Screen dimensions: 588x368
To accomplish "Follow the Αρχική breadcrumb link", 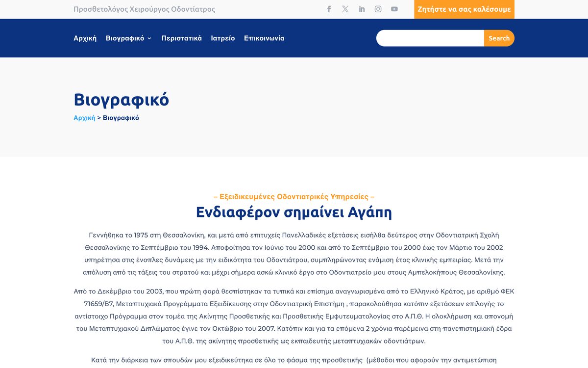I will point(84,118).
